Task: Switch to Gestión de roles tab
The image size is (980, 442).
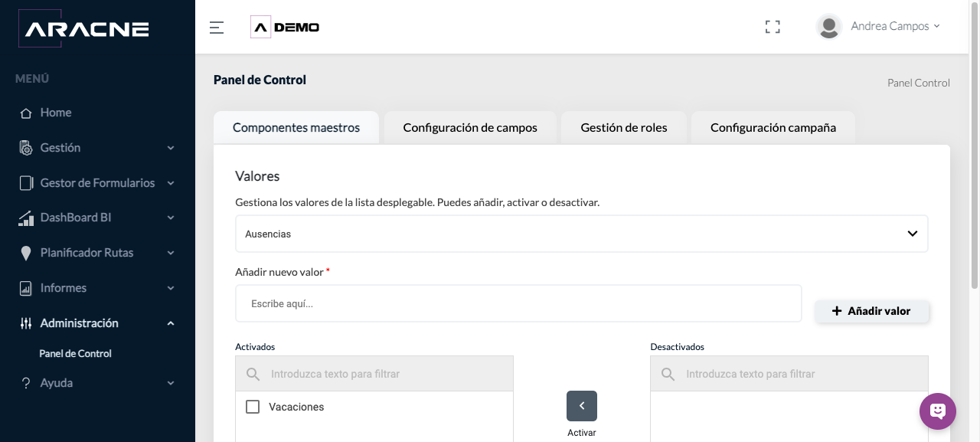Action: point(624,128)
